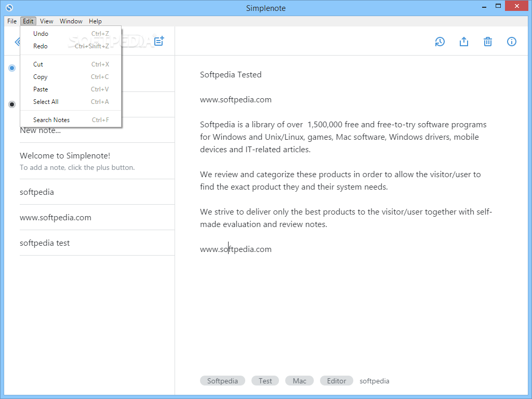Select the blue radio button in sidebar
This screenshot has width=532, height=399.
[12, 68]
